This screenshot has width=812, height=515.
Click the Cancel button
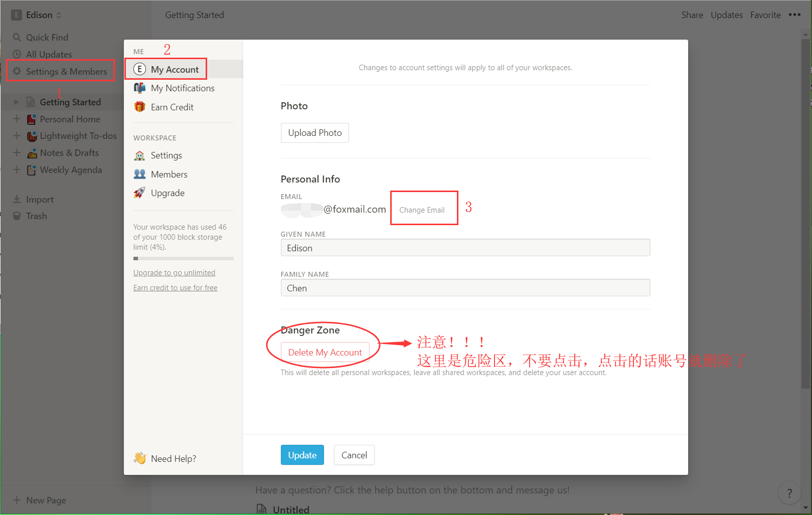[x=354, y=455]
